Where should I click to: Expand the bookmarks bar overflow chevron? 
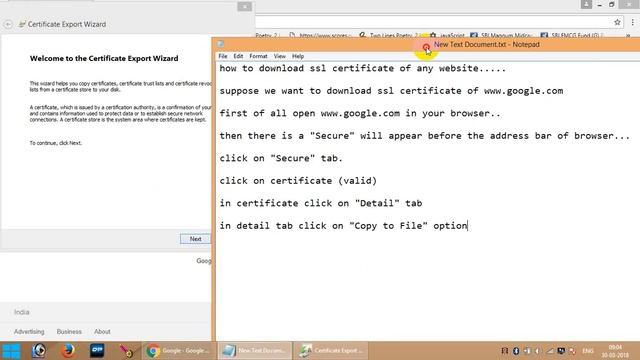(629, 36)
